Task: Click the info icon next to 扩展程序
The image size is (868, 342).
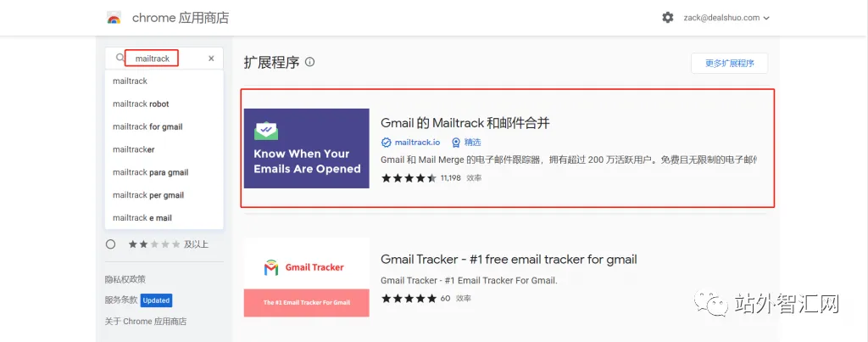Action: 310,62
